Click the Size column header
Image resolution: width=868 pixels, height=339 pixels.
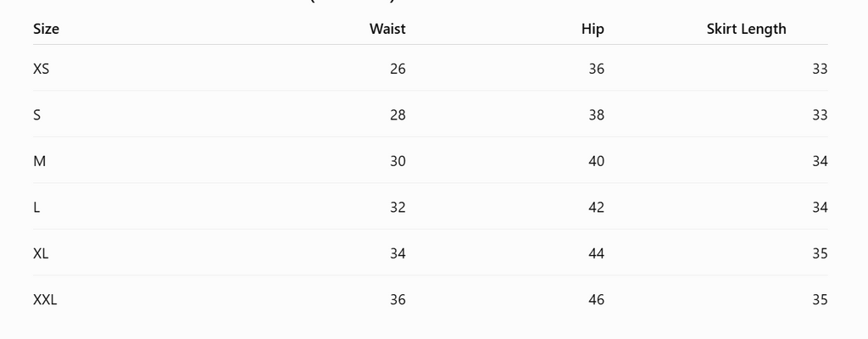coord(46,29)
